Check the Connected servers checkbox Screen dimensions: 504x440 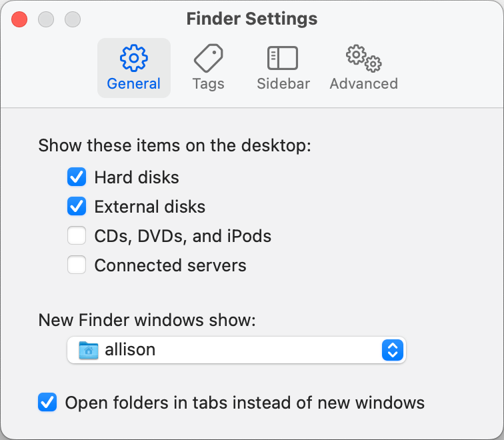click(x=77, y=265)
